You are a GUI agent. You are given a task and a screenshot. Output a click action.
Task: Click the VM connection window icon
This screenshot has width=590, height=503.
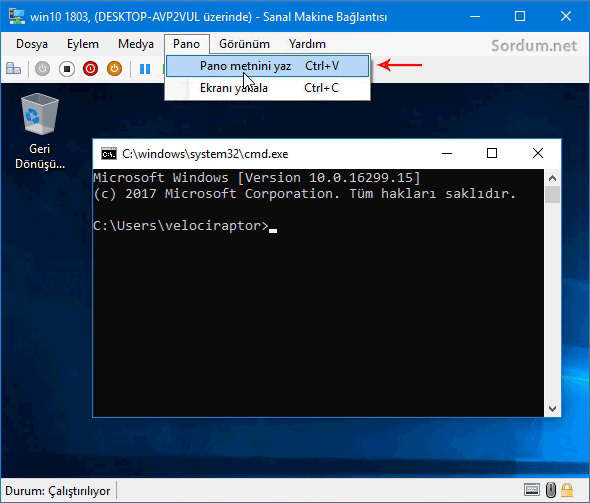click(17, 17)
